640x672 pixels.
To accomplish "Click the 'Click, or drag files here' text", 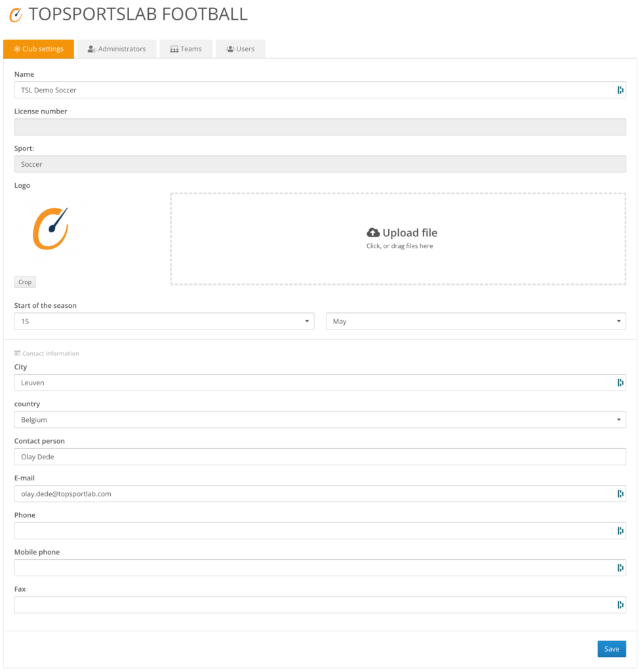I will (400, 246).
